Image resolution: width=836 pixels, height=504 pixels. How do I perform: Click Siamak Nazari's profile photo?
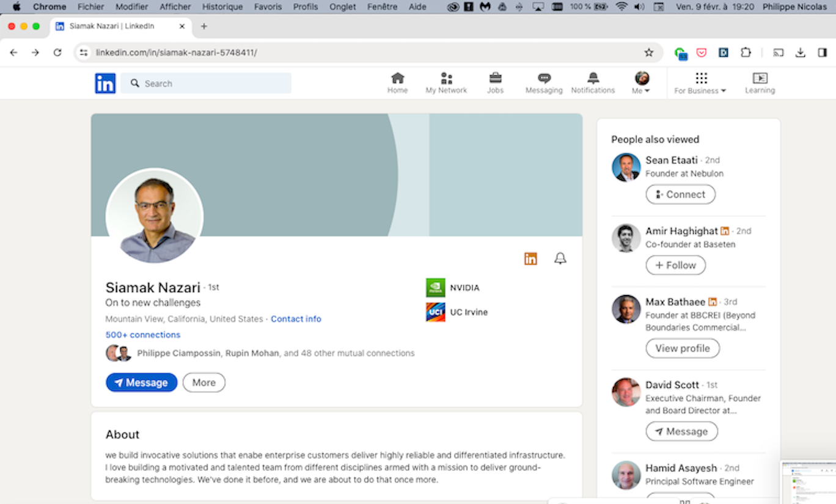tap(155, 217)
